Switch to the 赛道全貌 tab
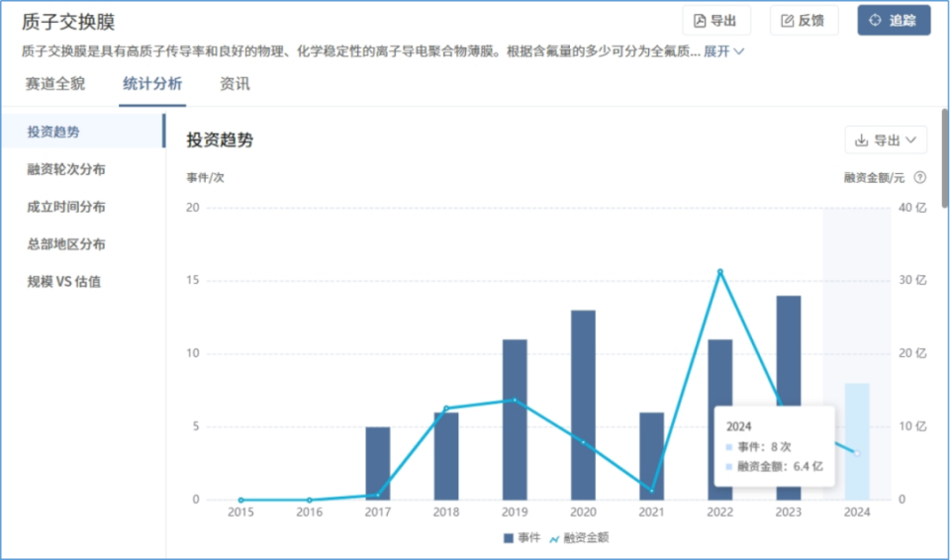The width and height of the screenshot is (950, 560). (x=54, y=84)
